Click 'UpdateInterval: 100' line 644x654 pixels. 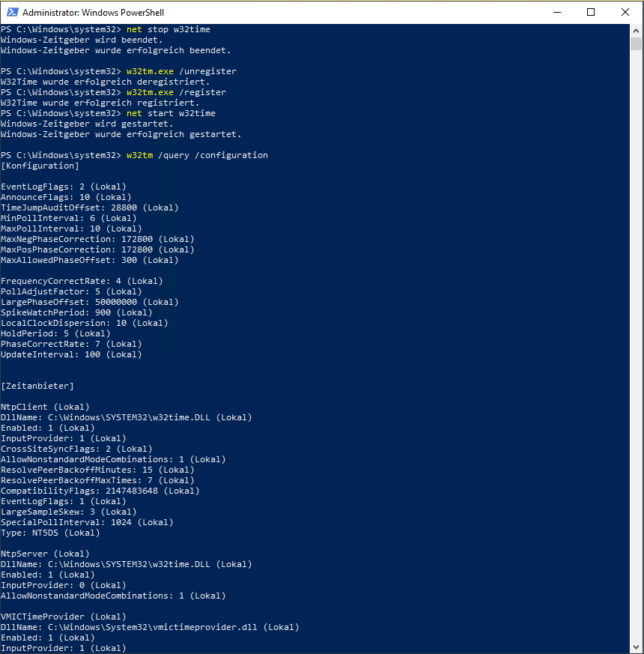tap(71, 354)
